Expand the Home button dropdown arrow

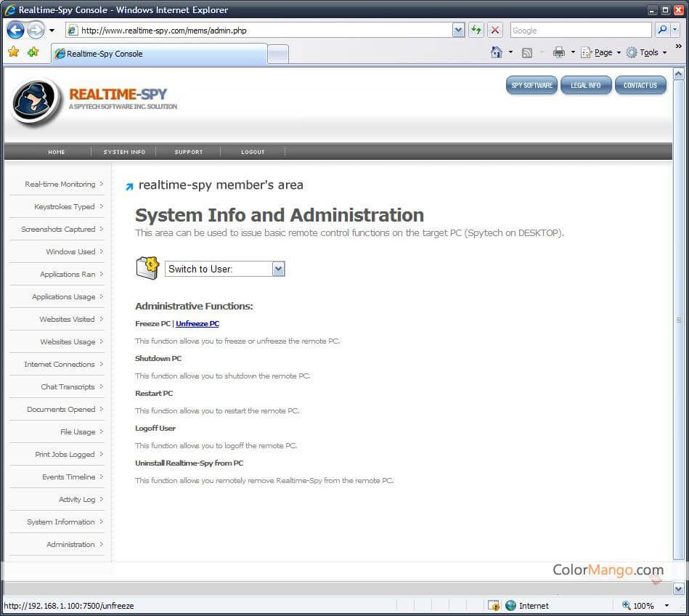point(510,52)
